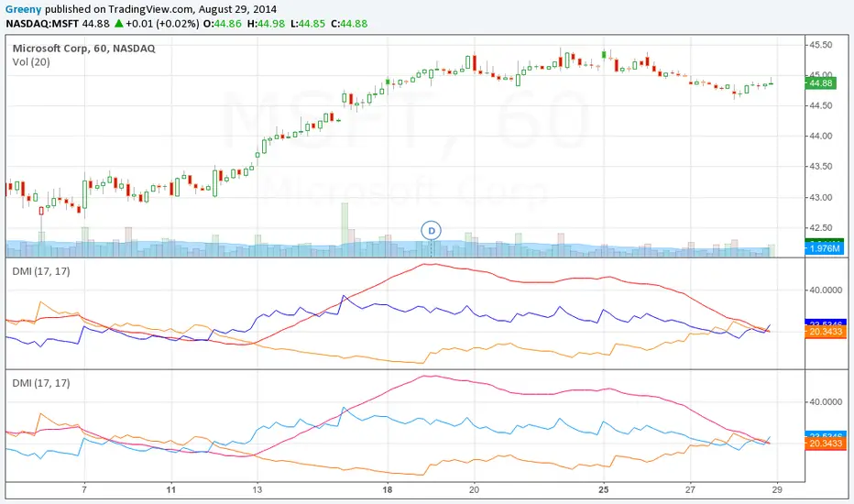
Task: Click the August 29, 2014 publish date
Action: tap(237, 9)
